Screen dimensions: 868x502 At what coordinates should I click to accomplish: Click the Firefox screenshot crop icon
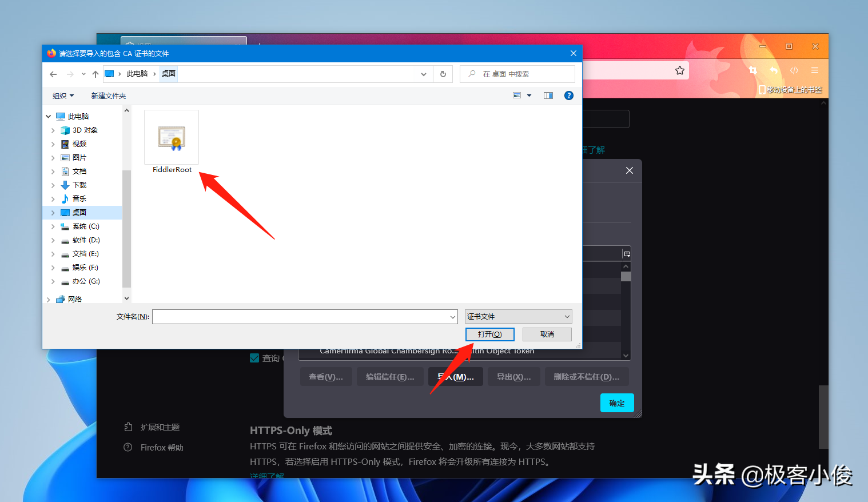pos(753,70)
